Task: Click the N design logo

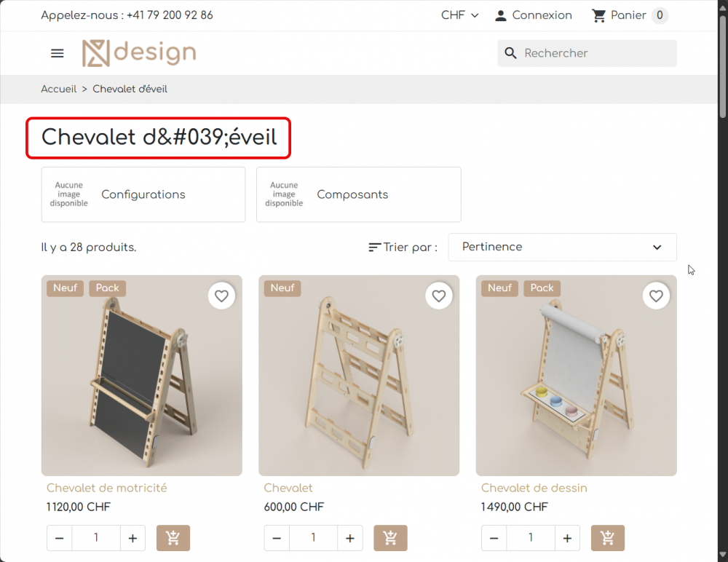Action: (138, 52)
